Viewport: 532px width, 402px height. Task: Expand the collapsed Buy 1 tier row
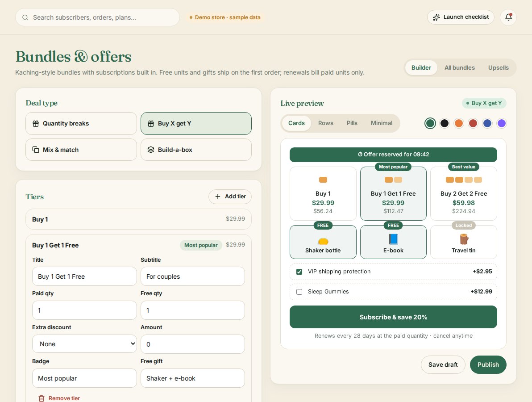pos(138,219)
